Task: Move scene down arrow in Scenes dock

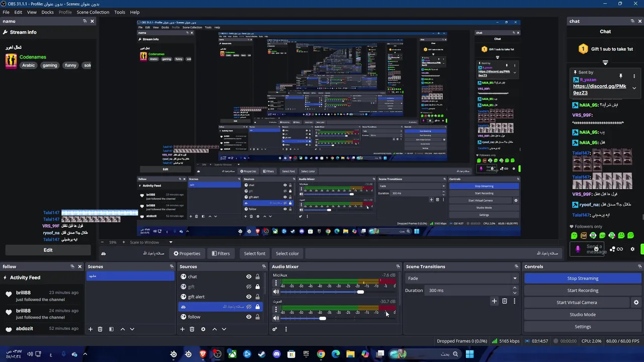Action: (132, 329)
